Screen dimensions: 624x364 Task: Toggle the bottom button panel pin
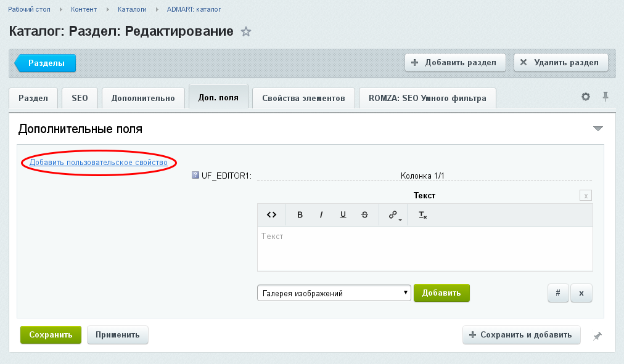pos(597,336)
